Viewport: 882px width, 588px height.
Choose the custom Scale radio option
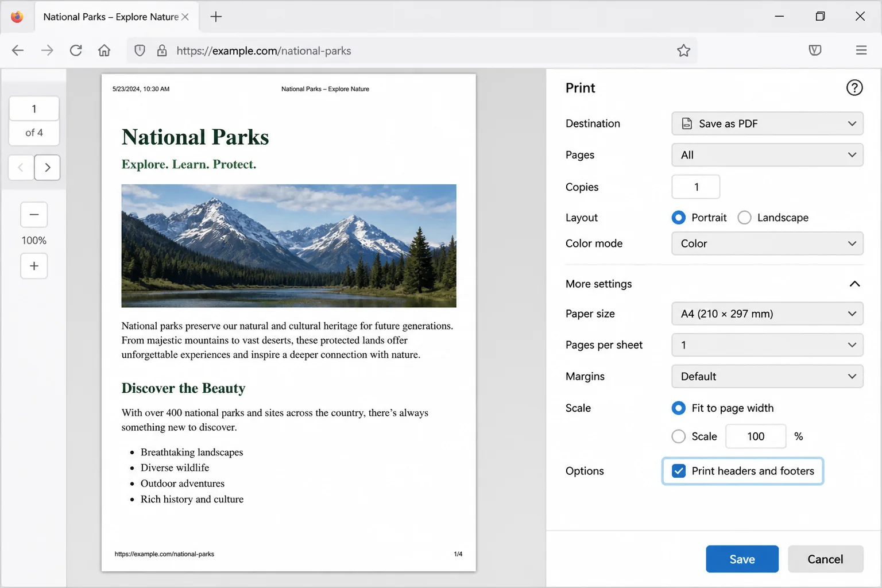679,436
